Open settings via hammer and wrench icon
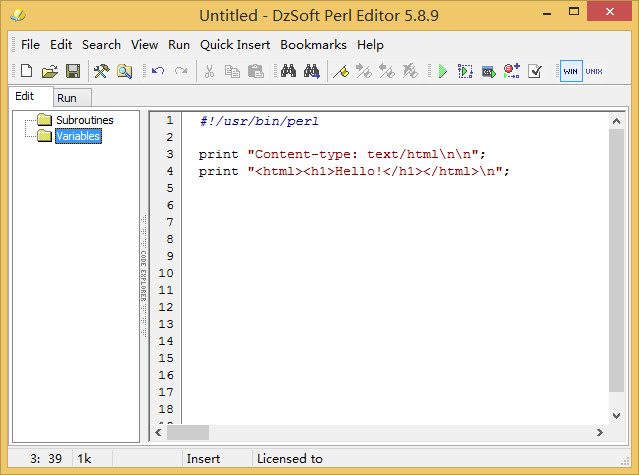 click(101, 71)
